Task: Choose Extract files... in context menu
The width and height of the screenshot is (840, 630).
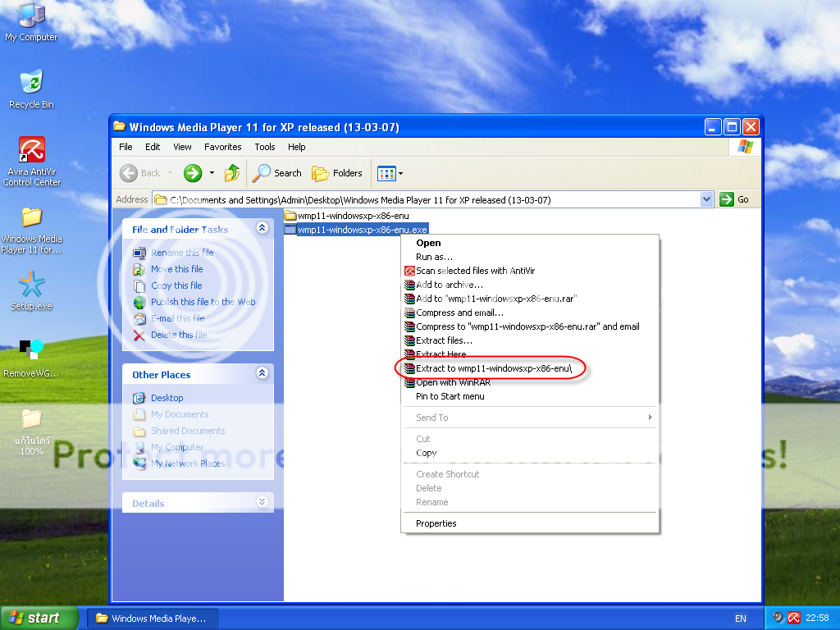Action: point(530,340)
